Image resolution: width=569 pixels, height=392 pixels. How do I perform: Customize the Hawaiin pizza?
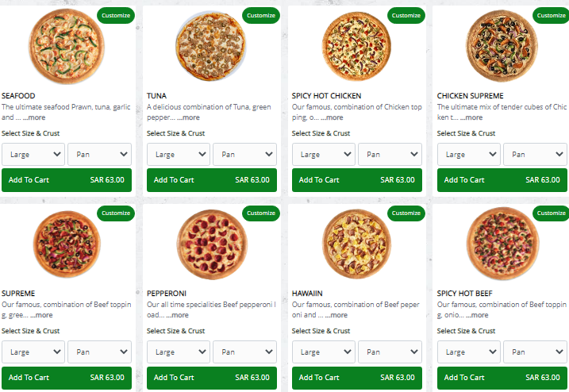406,213
